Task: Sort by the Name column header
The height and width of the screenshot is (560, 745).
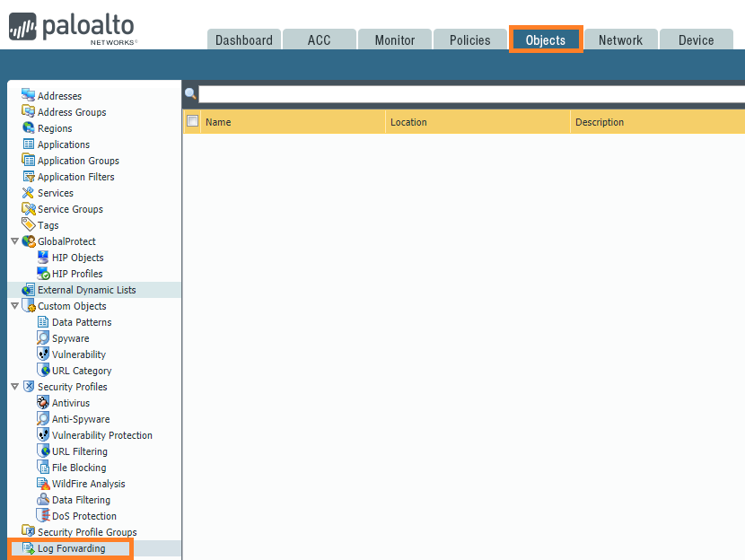Action: (x=218, y=122)
